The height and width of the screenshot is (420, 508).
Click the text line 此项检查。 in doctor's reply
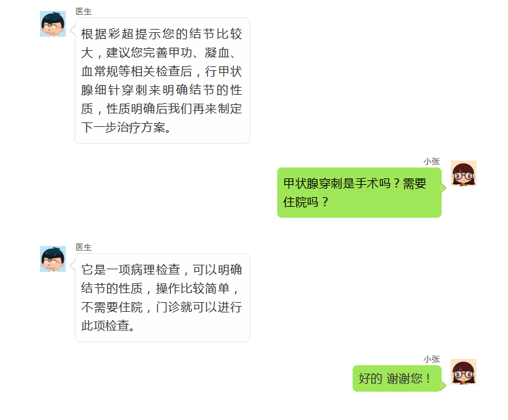[108, 325]
